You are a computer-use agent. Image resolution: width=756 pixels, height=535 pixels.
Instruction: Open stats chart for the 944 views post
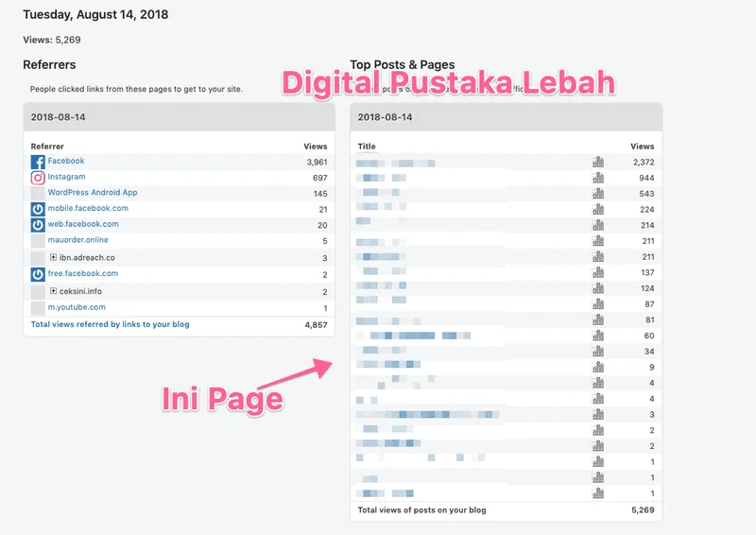click(598, 178)
